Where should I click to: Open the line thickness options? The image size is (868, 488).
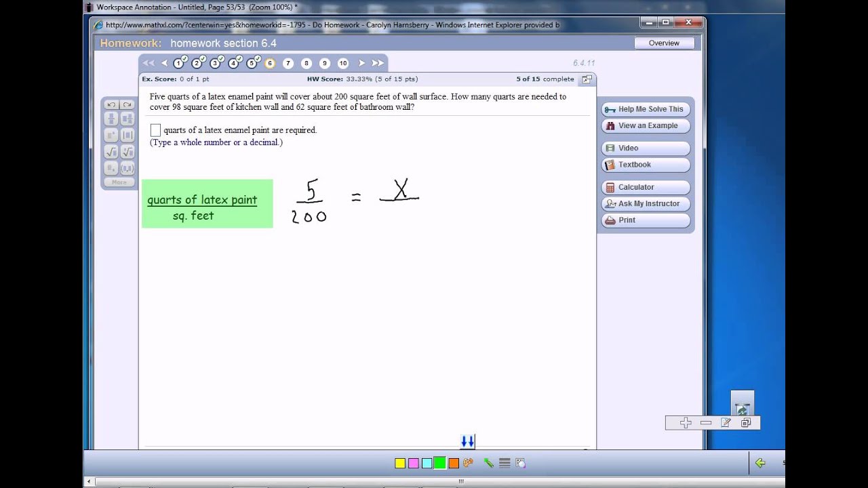(505, 463)
